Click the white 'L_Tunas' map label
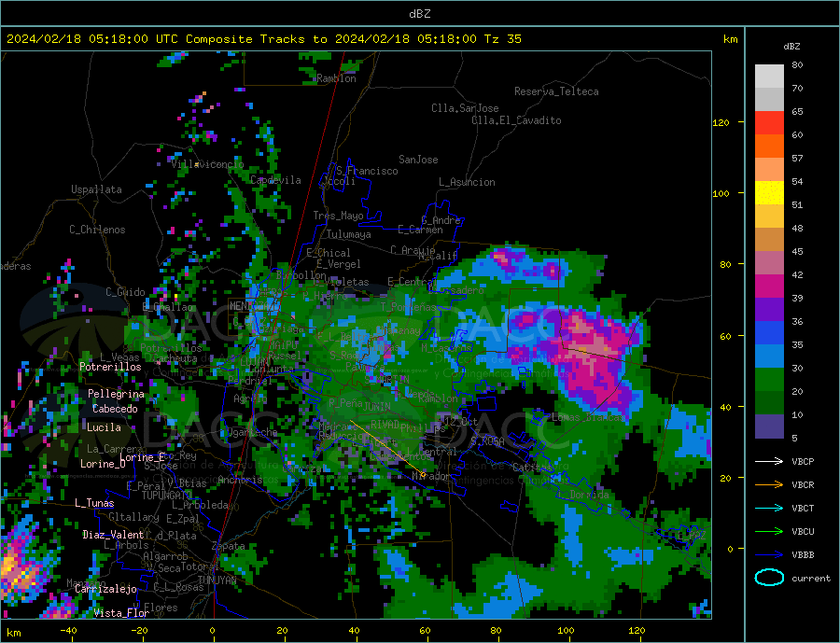Screen dimensions: 840x643 coord(94,503)
